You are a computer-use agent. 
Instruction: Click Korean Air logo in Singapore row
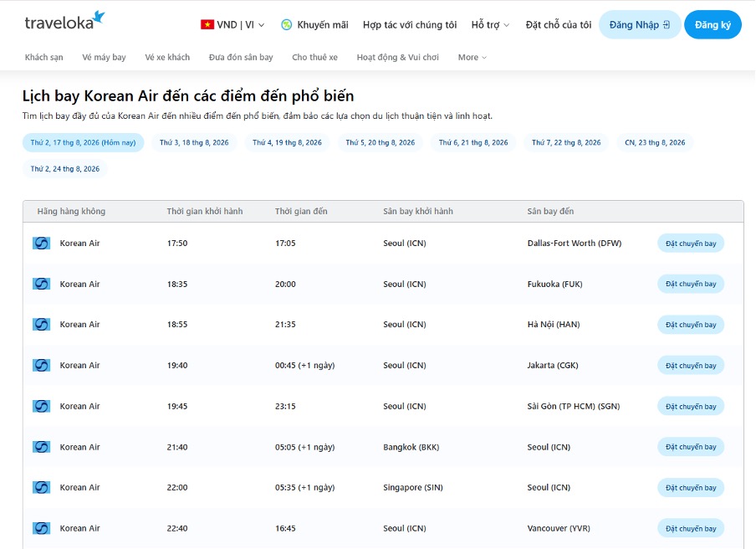click(42, 488)
